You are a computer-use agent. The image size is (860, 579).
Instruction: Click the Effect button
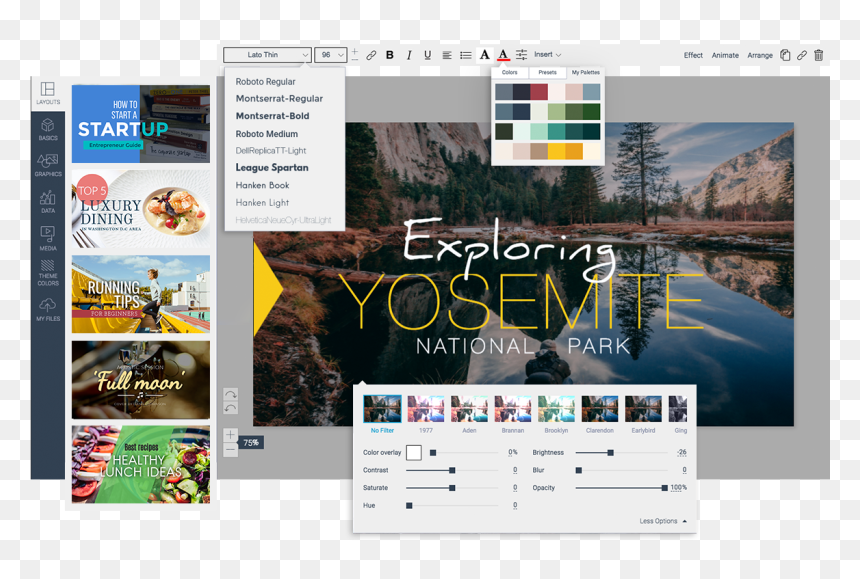coord(693,55)
